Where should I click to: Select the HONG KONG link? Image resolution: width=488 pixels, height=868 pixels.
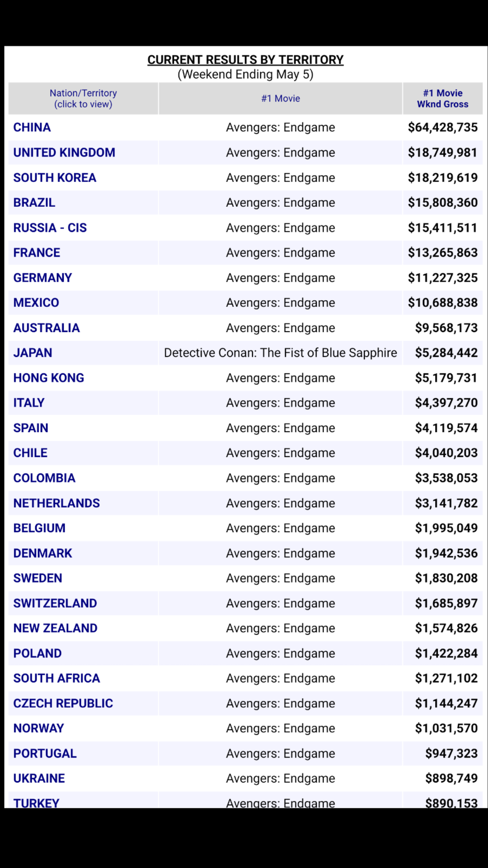49,378
